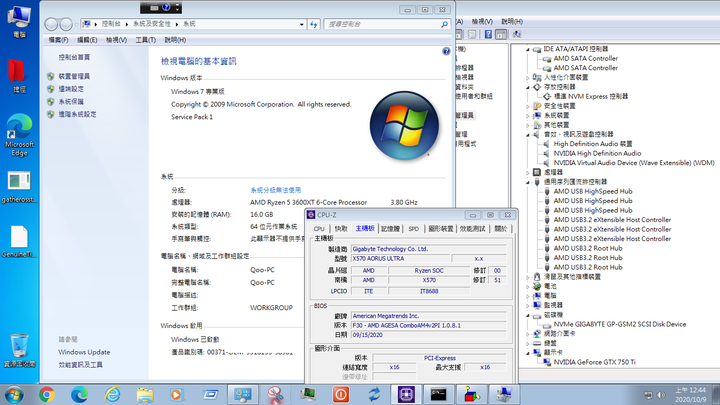The height and width of the screenshot is (405, 720).
Task: Open the gatherosst desktop icon
Action: [x=19, y=187]
